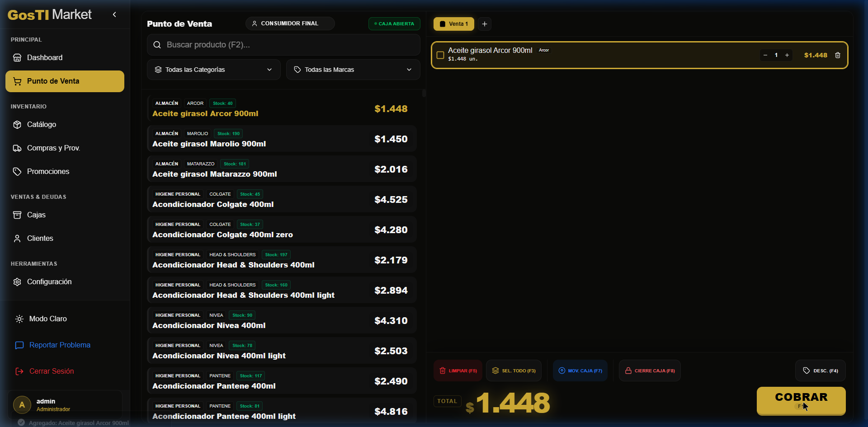Click the admin user avatar
868x427 pixels.
(22, 405)
